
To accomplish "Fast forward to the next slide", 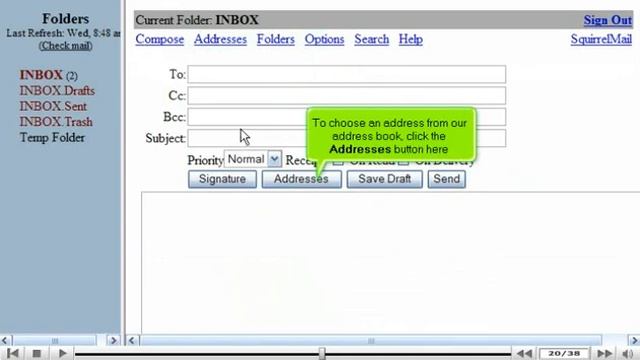I will [604, 353].
